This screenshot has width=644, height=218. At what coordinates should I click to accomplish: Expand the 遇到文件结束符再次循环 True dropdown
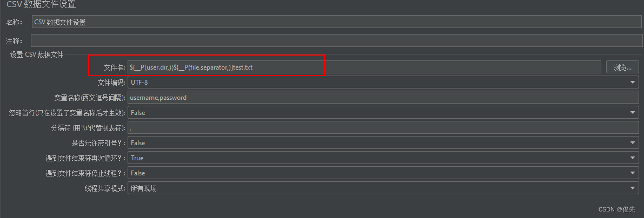633,158
